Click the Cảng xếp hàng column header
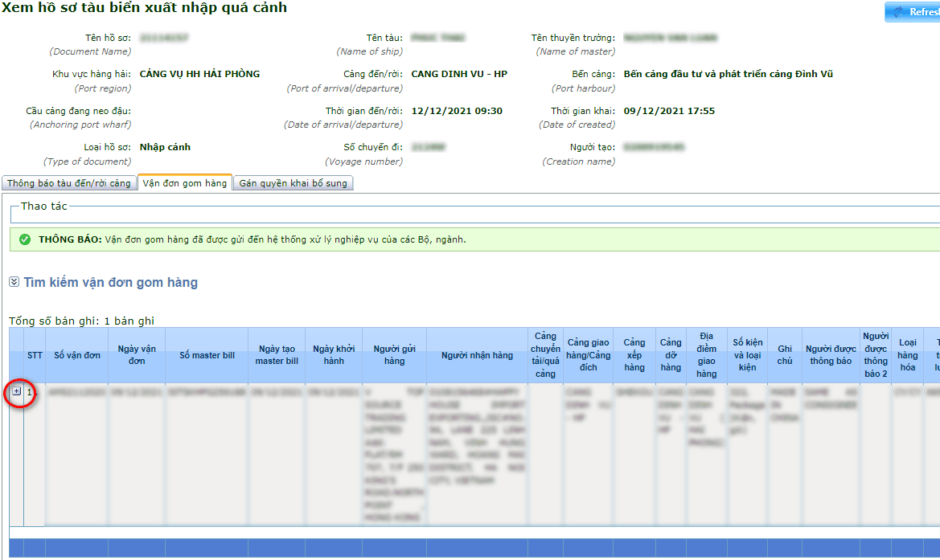The width and height of the screenshot is (940, 560). pyautogui.click(x=634, y=355)
